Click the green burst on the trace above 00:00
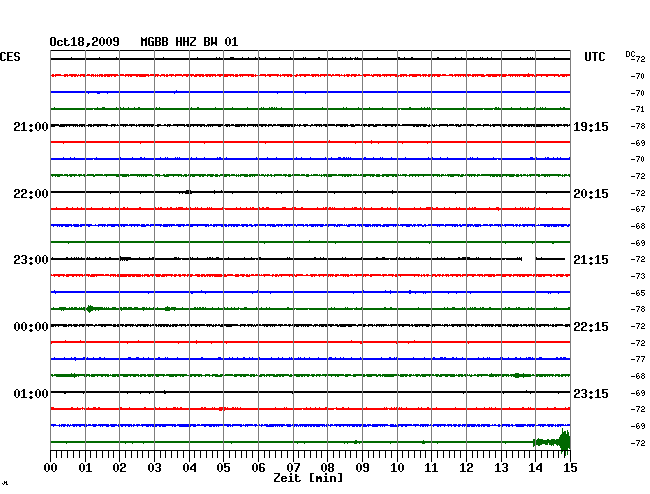Image resolution: width=650 pixels, height=494 pixels. click(90, 309)
